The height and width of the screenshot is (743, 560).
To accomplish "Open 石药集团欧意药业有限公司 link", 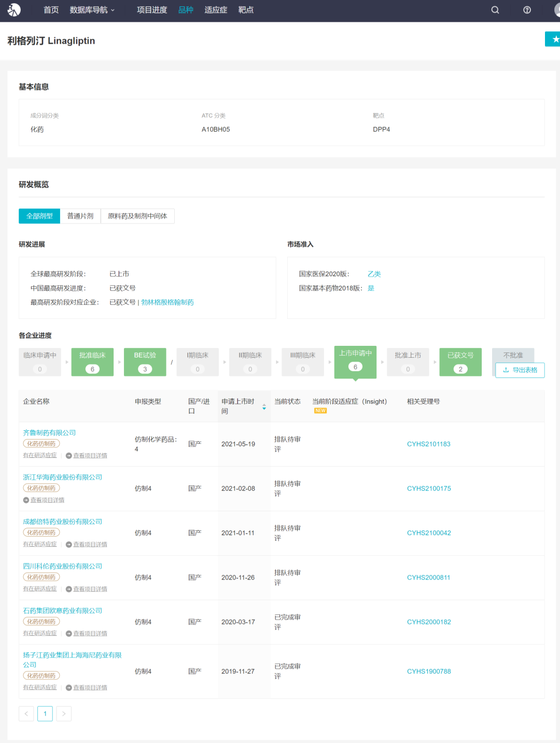I will point(63,611).
